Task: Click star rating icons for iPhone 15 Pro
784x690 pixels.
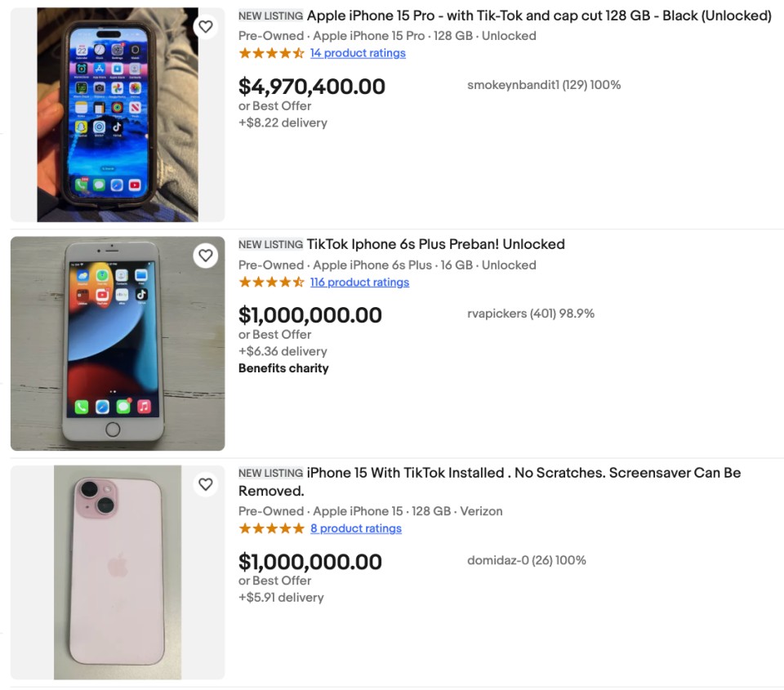Action: tap(271, 53)
